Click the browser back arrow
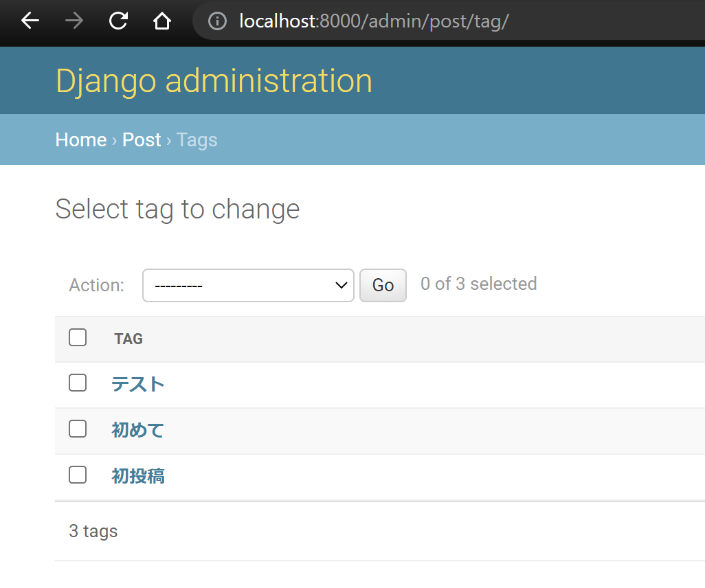 [30, 21]
